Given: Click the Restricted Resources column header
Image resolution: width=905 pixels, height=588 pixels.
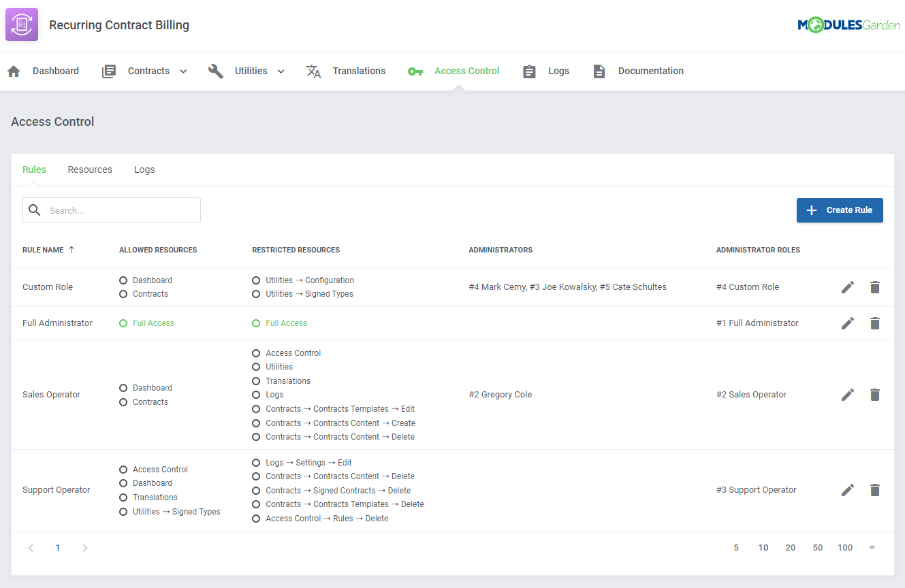Looking at the screenshot, I should (296, 250).
